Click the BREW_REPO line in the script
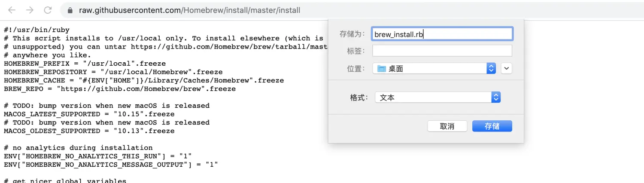644x183 pixels. point(120,89)
